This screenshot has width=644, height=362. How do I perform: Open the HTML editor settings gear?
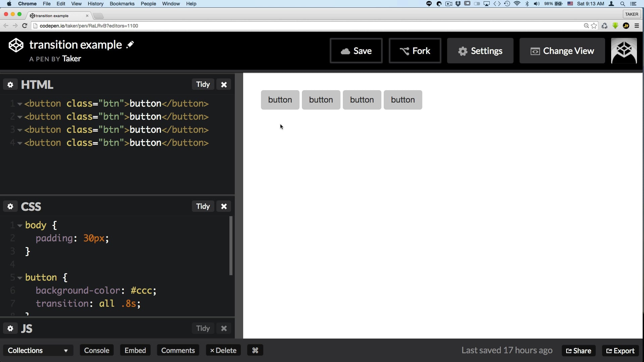click(10, 84)
